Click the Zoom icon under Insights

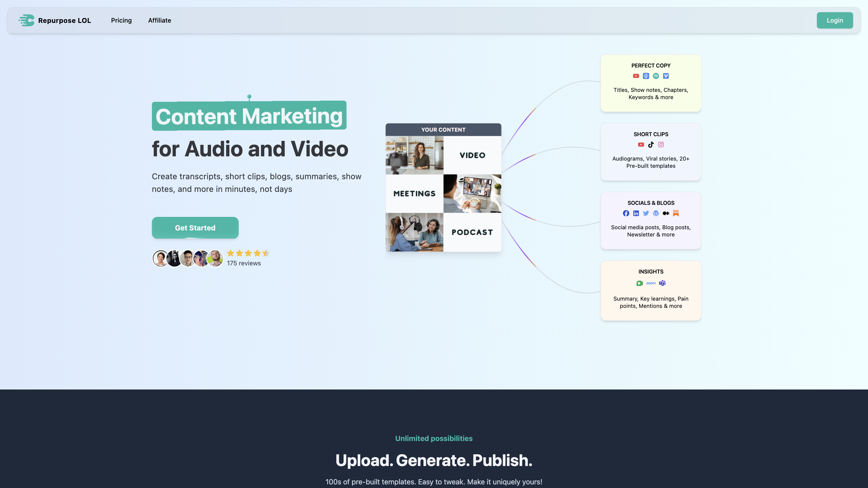click(651, 283)
